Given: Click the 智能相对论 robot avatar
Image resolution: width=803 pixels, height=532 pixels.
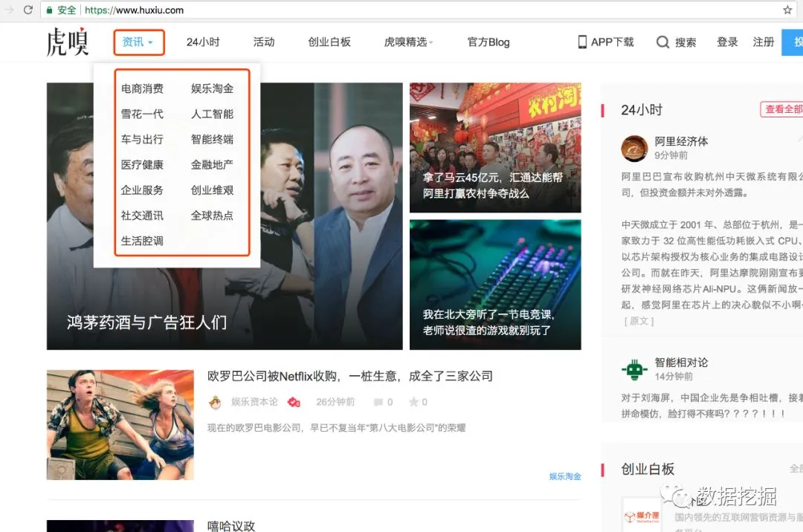Looking at the screenshot, I should click(x=634, y=369).
